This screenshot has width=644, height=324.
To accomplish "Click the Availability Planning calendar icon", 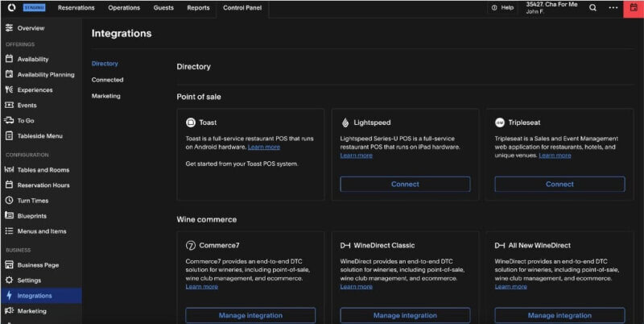I will pos(9,74).
